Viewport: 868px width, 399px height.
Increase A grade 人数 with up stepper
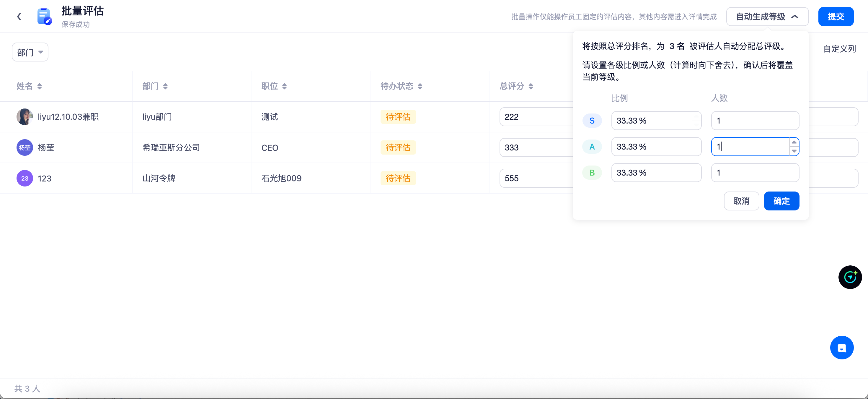(794, 142)
